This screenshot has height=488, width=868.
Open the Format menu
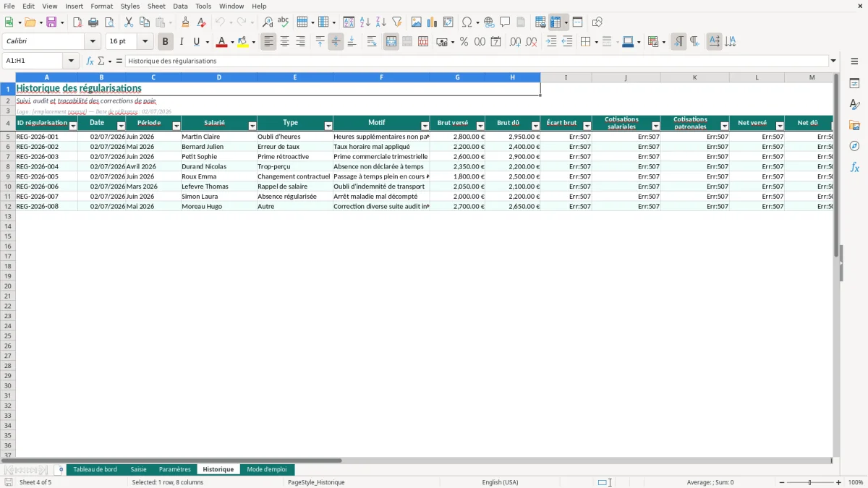pyautogui.click(x=101, y=6)
